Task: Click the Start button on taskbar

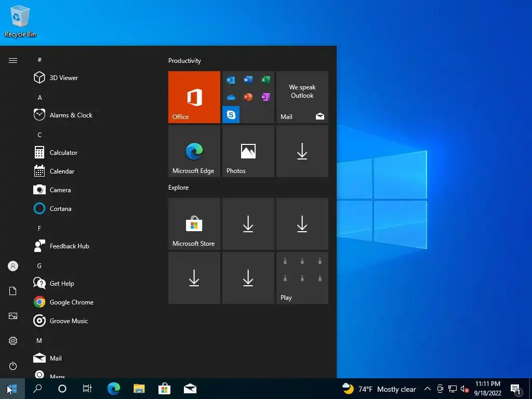Action: click(12, 389)
